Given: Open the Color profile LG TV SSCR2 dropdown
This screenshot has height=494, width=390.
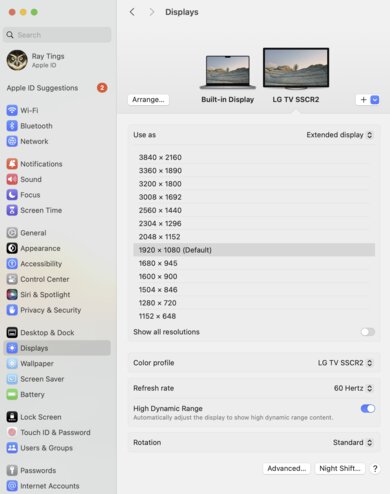Looking at the screenshot, I should 345,363.
